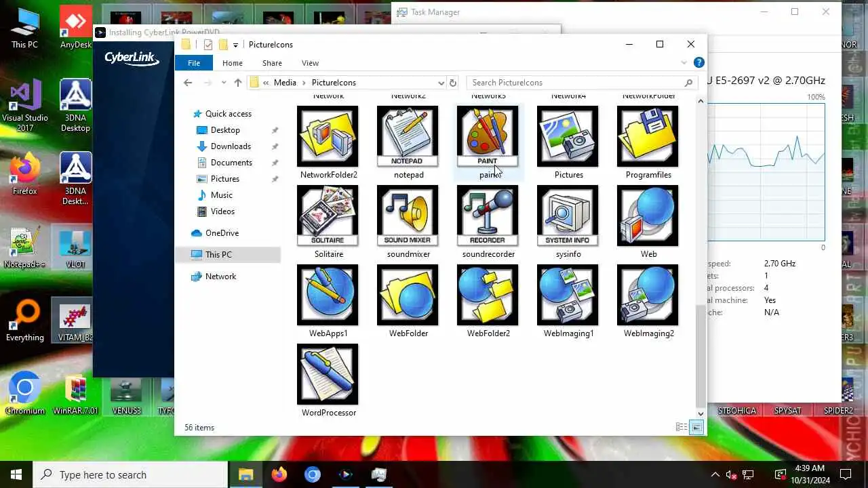Viewport: 868px width, 488px height.
Task: Open Firefox from the taskbar
Action: pos(279,474)
